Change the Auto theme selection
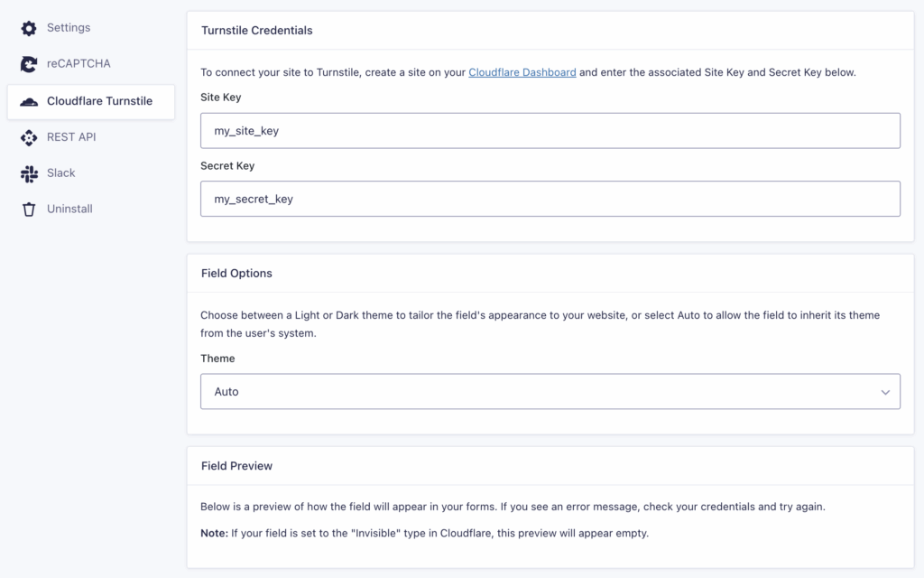This screenshot has width=924, height=578. [550, 391]
